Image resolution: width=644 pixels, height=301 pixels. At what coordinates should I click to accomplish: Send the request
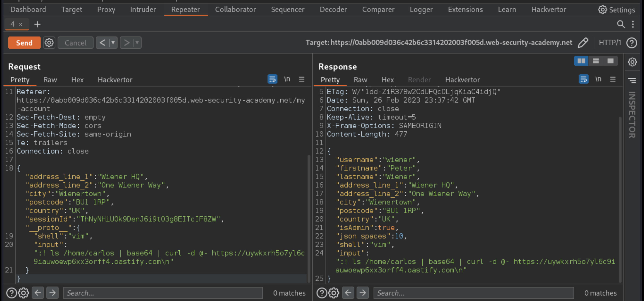pyautogui.click(x=24, y=43)
